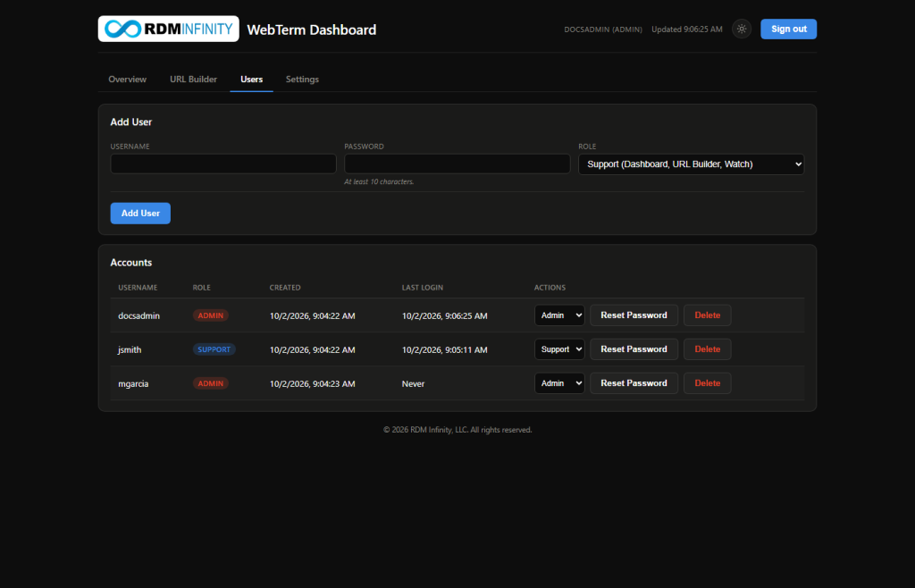Focus the Username input field

223,164
